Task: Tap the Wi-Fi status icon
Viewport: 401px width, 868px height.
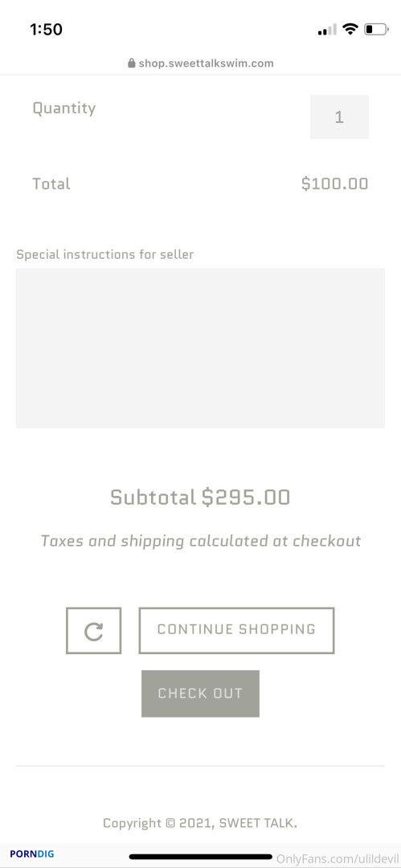Action: (350, 29)
